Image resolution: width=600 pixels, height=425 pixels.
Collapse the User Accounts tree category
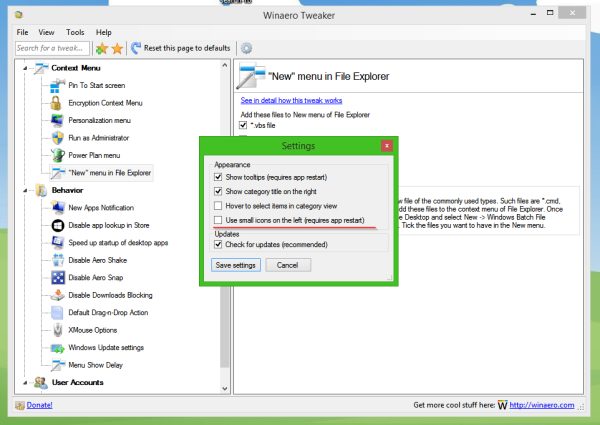pyautogui.click(x=25, y=382)
